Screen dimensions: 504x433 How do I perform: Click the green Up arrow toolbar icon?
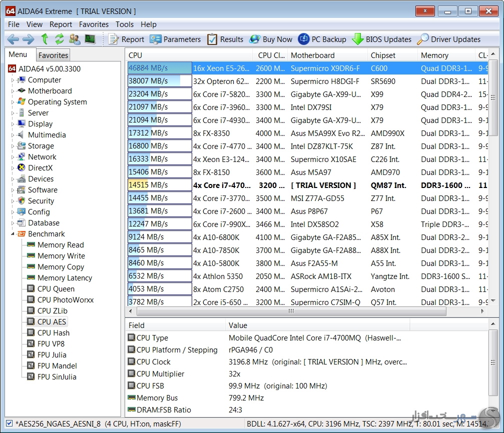[45, 39]
